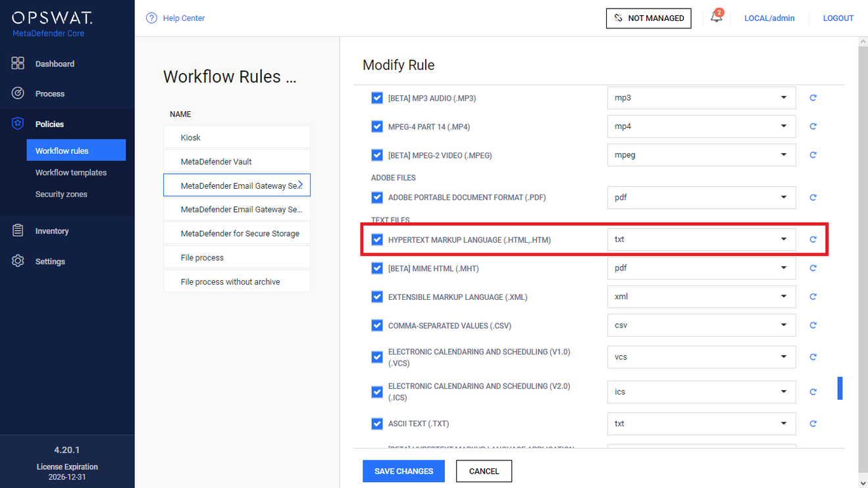
Task: Reset the MPEG-2 VIDEO conversion target
Action: (x=813, y=155)
